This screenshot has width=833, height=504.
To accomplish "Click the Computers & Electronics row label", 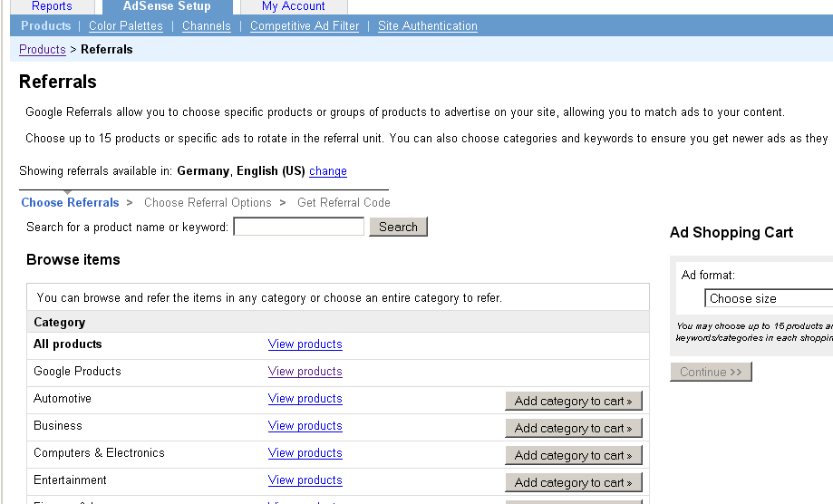I will point(100,452).
